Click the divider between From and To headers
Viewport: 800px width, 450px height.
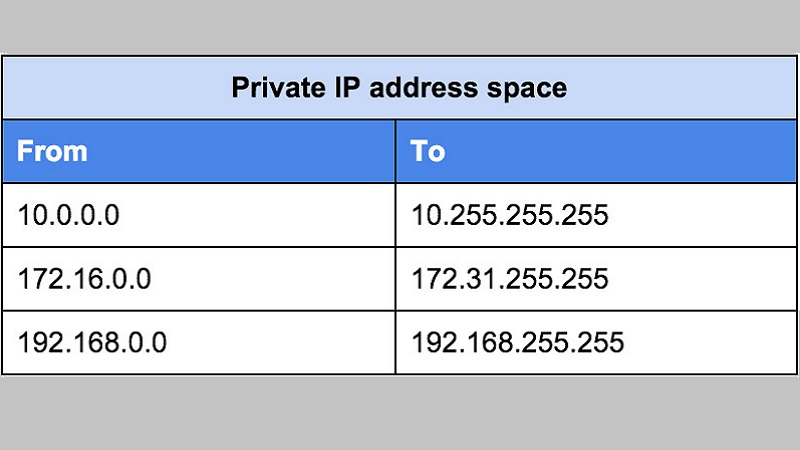tap(395, 152)
